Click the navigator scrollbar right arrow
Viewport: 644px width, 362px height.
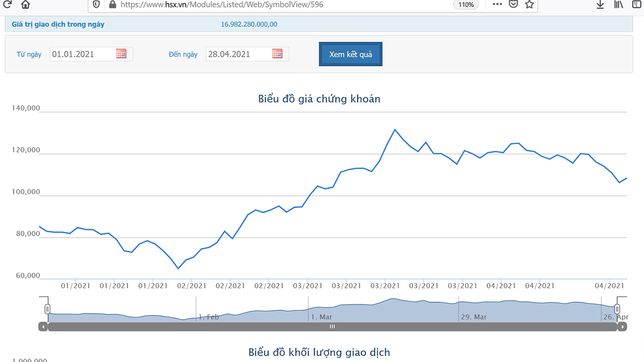[x=622, y=327]
